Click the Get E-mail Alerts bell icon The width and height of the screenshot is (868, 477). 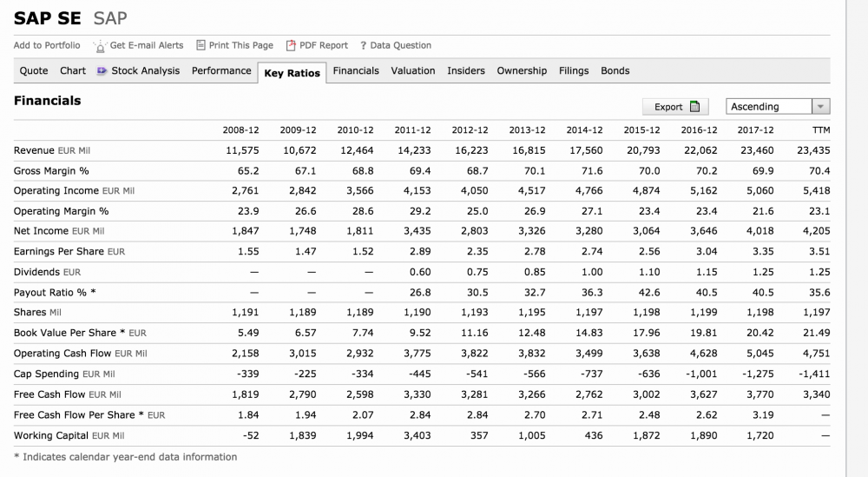click(x=98, y=46)
